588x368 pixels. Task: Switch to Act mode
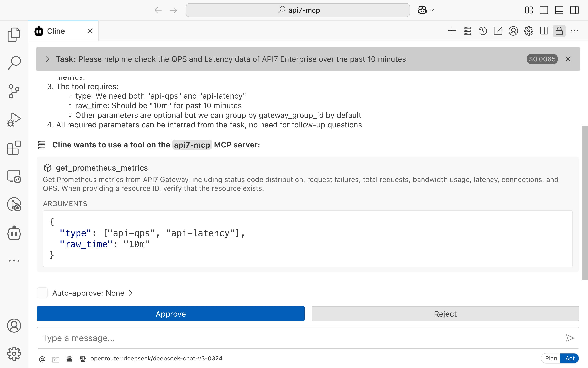570,359
